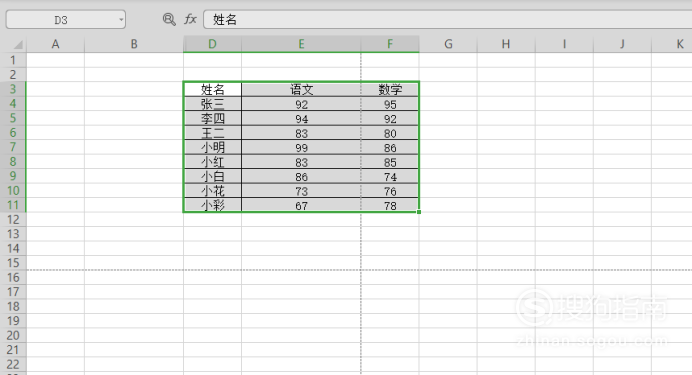Click the cell containing 小花

tap(213, 191)
